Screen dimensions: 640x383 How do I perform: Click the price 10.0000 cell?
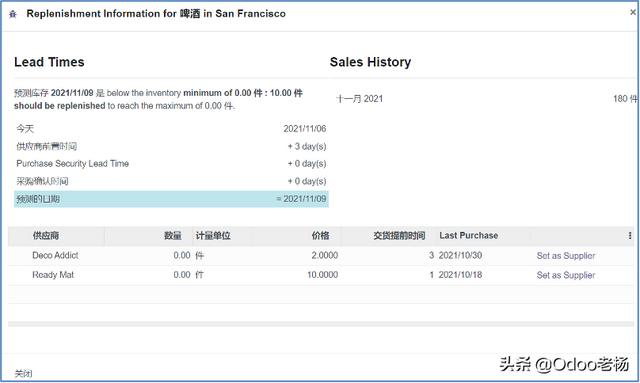coord(322,275)
